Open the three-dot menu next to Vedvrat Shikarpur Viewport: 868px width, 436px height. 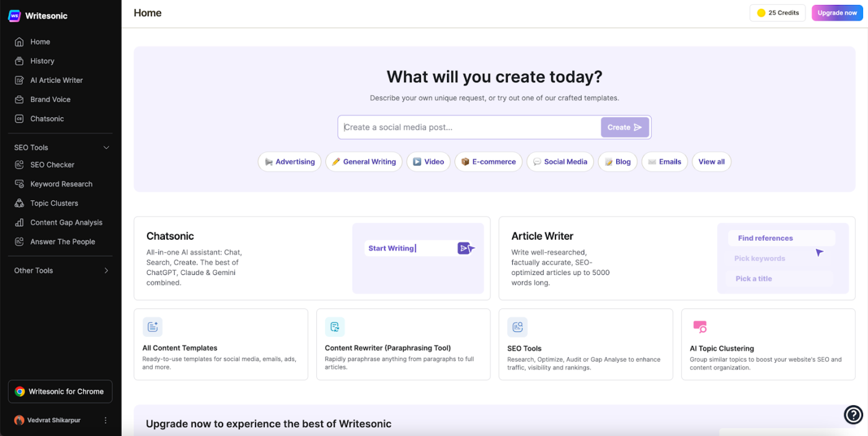click(x=105, y=420)
